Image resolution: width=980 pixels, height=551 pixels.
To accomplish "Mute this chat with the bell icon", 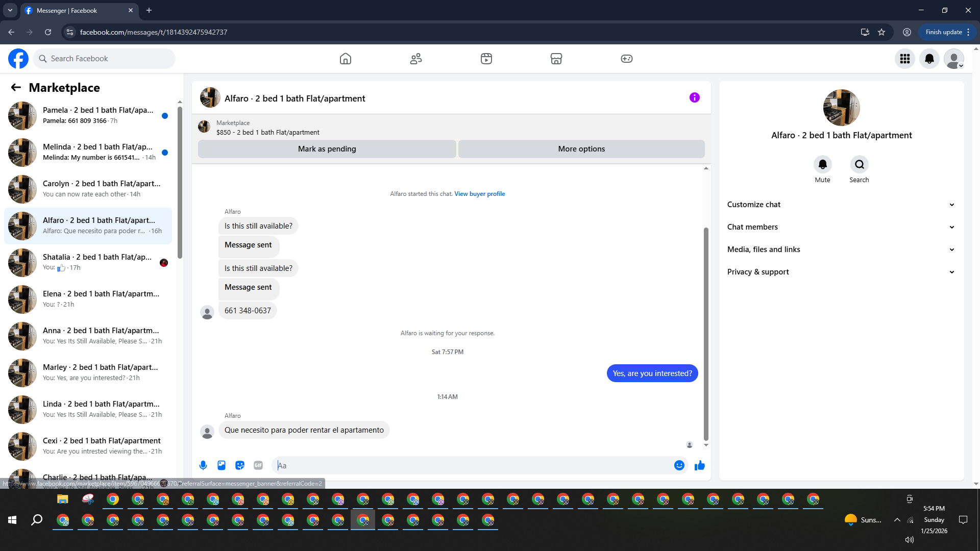I will coord(823,164).
